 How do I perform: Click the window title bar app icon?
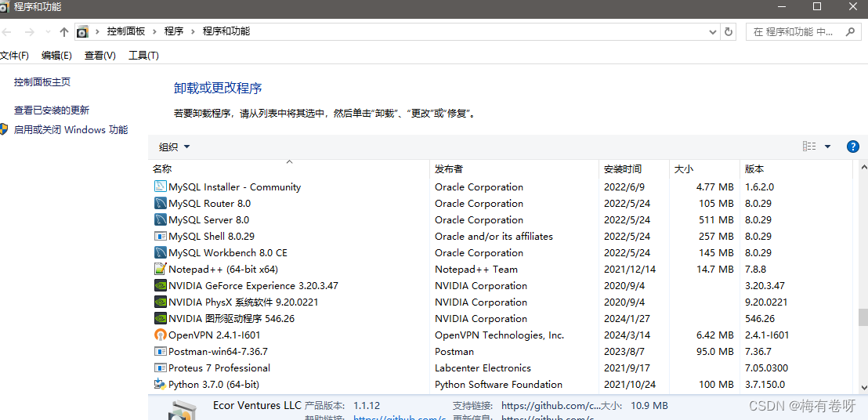pyautogui.click(x=5, y=7)
